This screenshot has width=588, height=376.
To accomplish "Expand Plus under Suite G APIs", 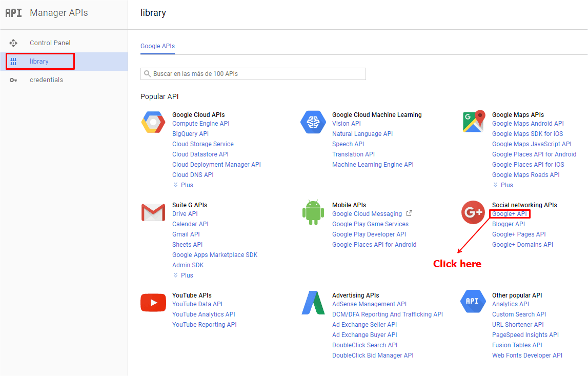I will (183, 275).
